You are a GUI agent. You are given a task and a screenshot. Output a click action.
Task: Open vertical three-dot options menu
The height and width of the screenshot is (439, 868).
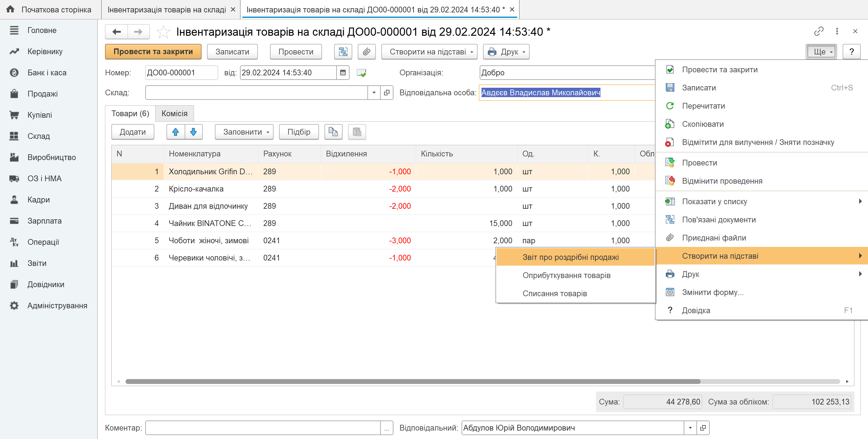[x=837, y=31]
